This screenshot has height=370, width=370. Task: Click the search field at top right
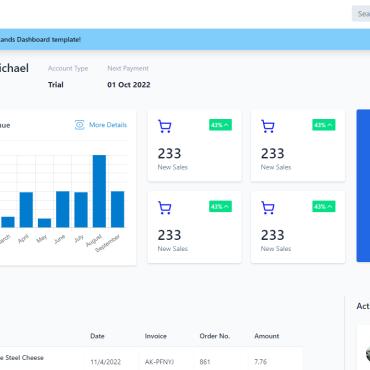361,14
